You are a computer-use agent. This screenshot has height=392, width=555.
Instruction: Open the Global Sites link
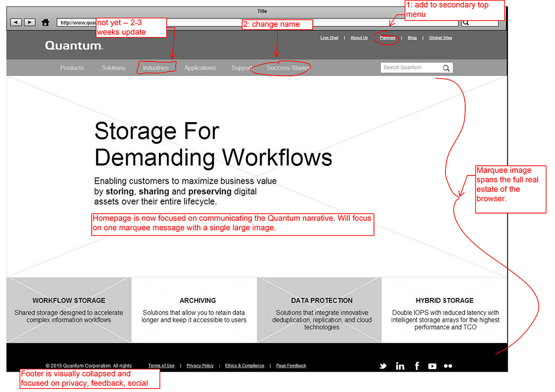pos(440,38)
